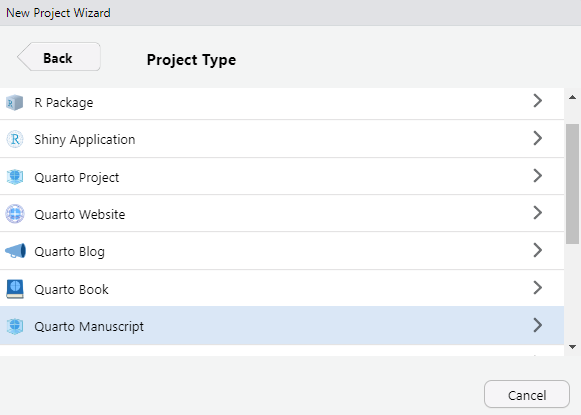Screen dimensions: 581x415
Task: Click the Quarto Blog megaphone icon
Action: click(15, 251)
